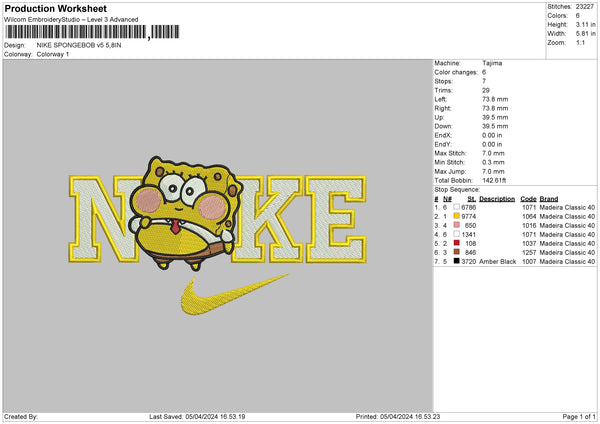600x424 pixels.
Task: Click the Zoom value '1:1'
Action: click(x=580, y=43)
